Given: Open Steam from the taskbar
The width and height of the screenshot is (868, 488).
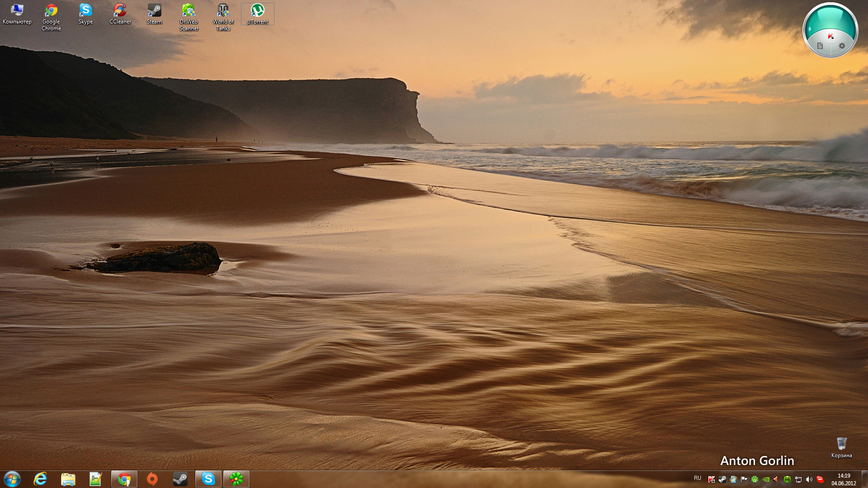Looking at the screenshot, I should [180, 479].
